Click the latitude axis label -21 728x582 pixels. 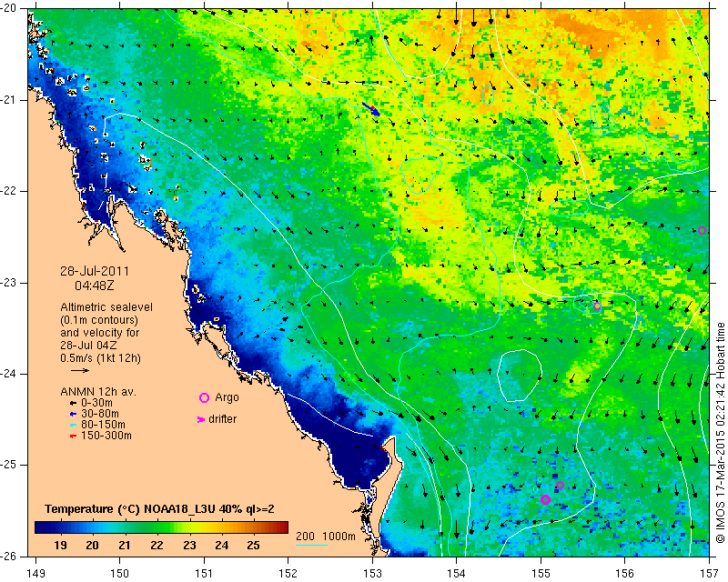point(9,100)
